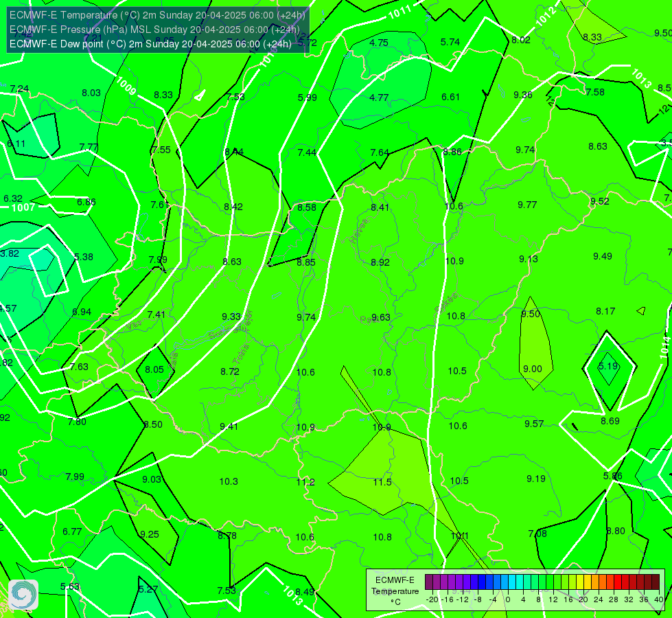Image resolution: width=672 pixels, height=618 pixels.
Task: Click the 9.13 temperature value
Action: (529, 259)
